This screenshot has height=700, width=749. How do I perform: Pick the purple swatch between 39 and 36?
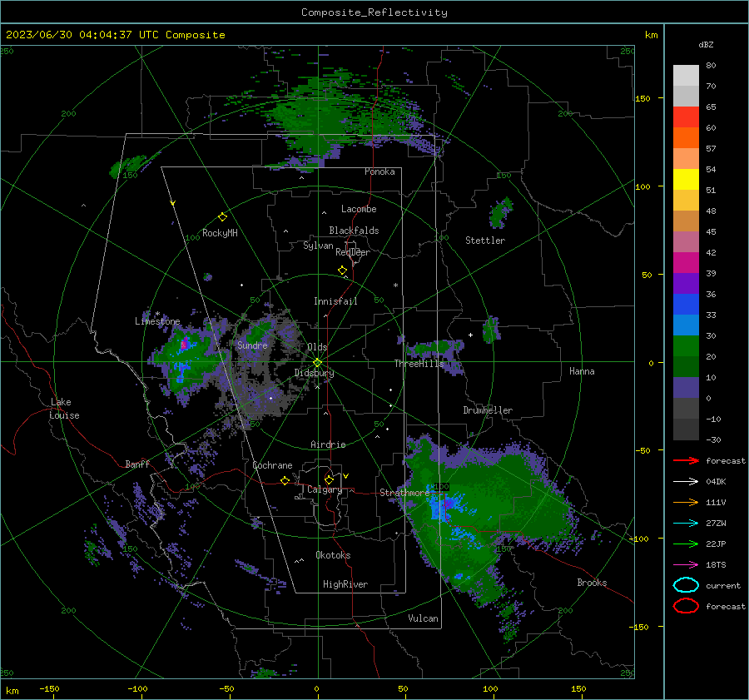click(686, 283)
